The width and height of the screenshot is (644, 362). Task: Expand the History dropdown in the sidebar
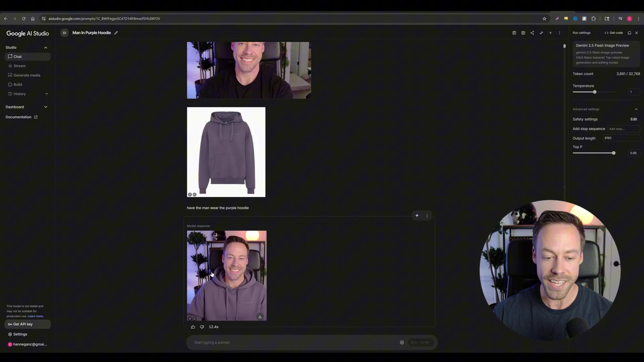pyautogui.click(x=47, y=94)
